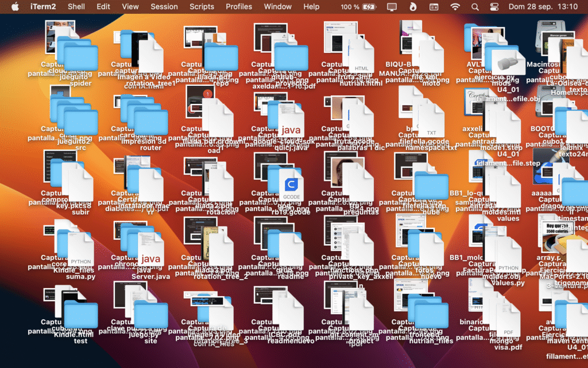The image size is (588, 368).
Task: Click the Scripts menu item
Action: tap(202, 7)
